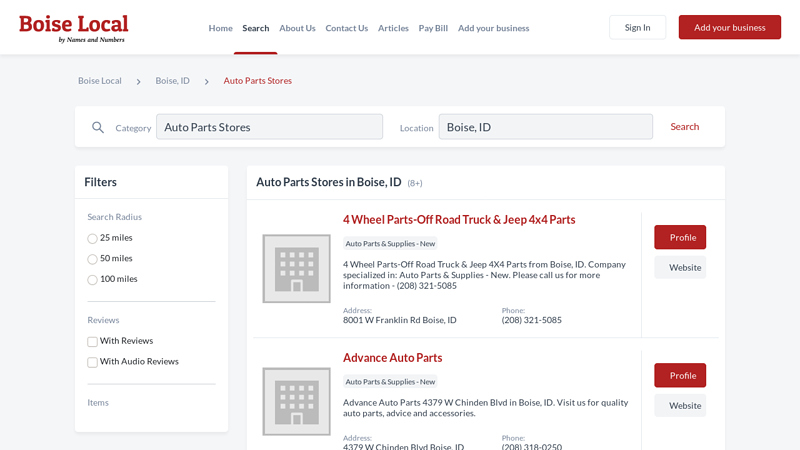Click the Reviews filter heading
800x450 pixels.
coord(103,320)
